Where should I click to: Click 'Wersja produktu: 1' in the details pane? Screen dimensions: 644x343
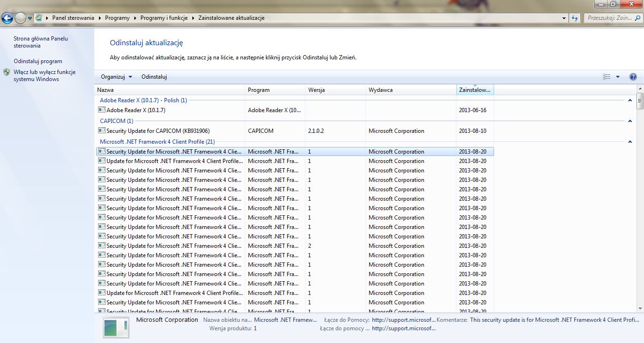point(233,328)
